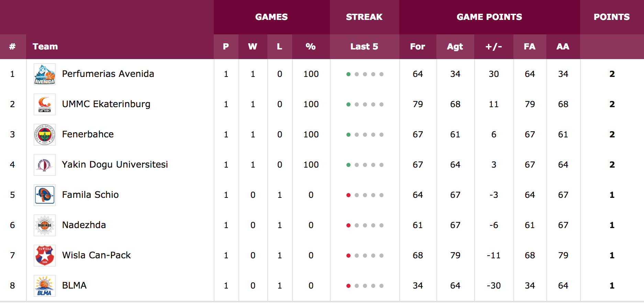The image size is (644, 303).
Task: Click the +/- column header
Action: 493,47
